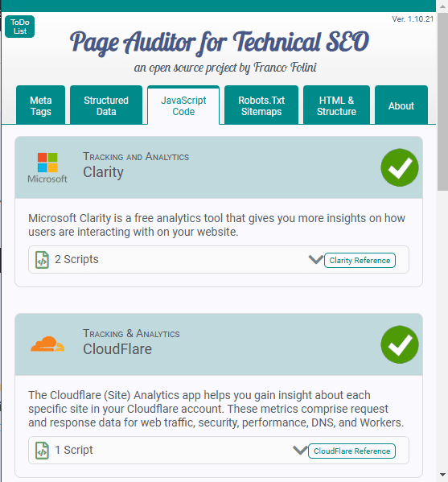Expand the 2 Scripts chevron for Clarity
Screen dimensions: 448x482
pos(315,259)
